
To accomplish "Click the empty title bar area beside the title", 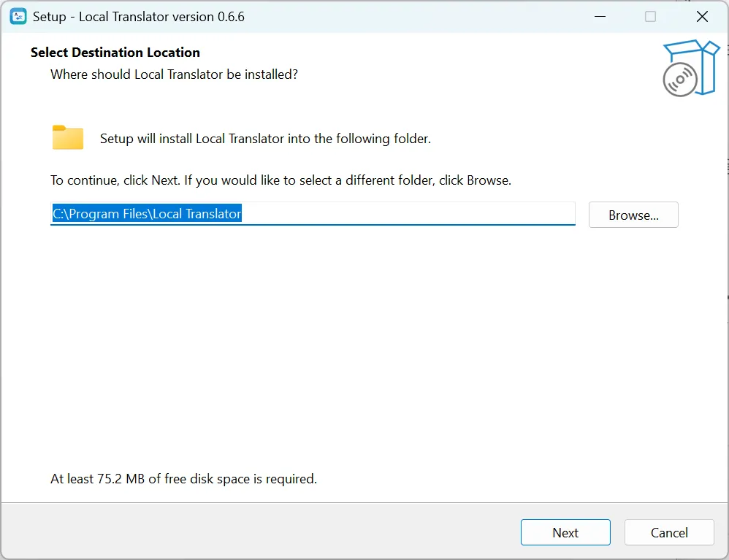I will (x=409, y=17).
